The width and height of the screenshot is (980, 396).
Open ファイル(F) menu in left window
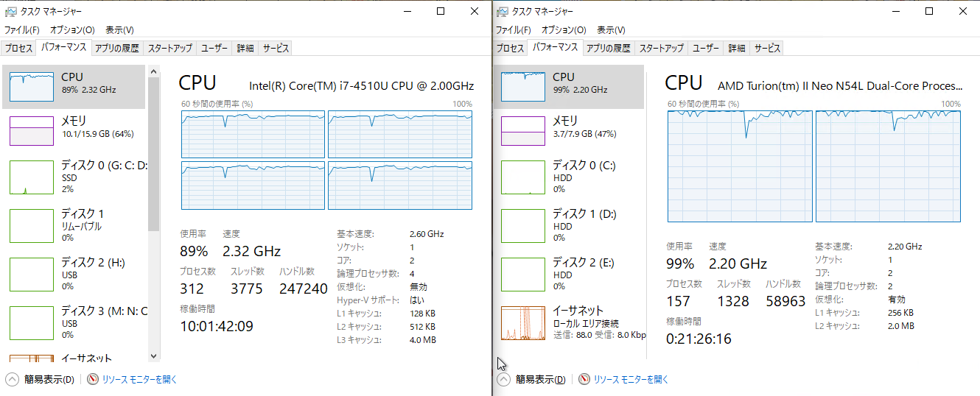[22, 30]
